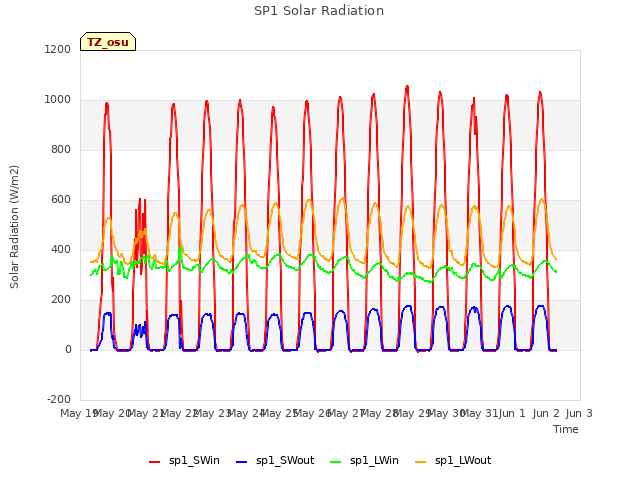Click the blue sp1_SWout legend swatch
640x480 pixels.
pyautogui.click(x=242, y=462)
